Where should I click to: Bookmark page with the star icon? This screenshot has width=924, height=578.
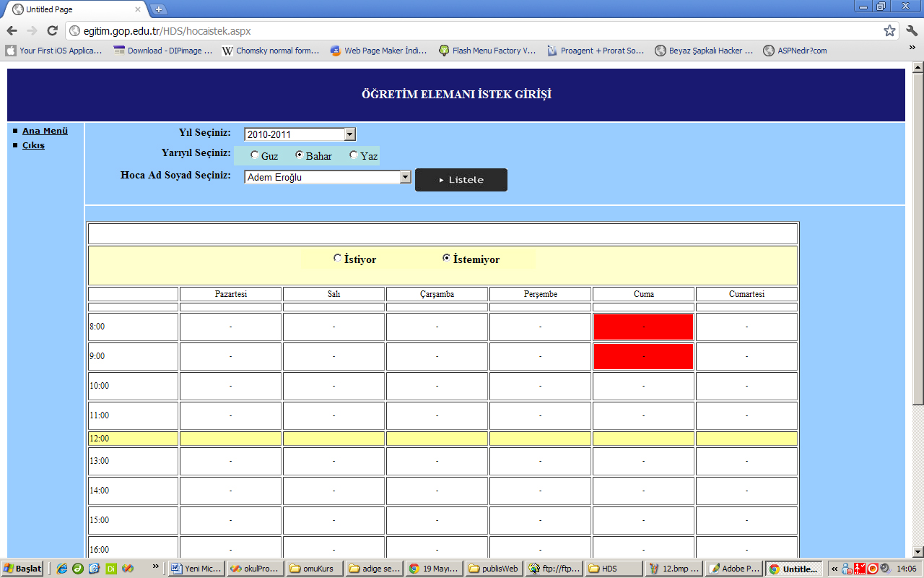click(889, 31)
